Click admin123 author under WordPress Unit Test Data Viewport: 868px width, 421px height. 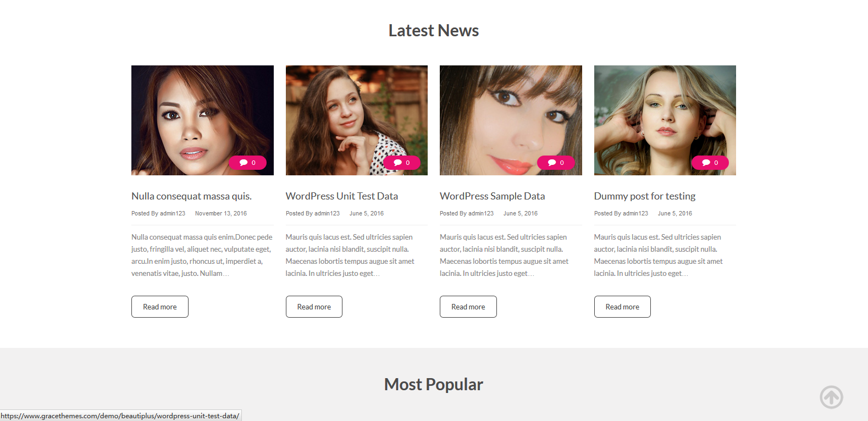click(327, 213)
